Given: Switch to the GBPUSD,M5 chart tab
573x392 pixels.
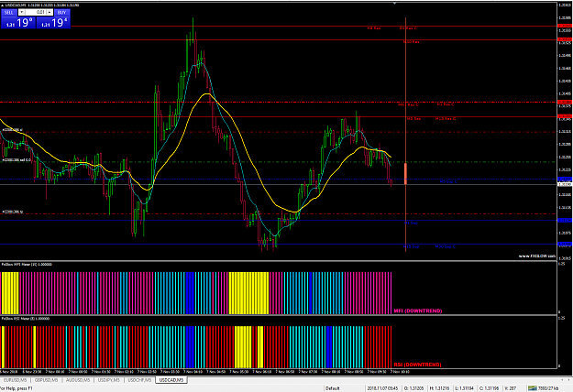Looking at the screenshot, I should point(46,380).
